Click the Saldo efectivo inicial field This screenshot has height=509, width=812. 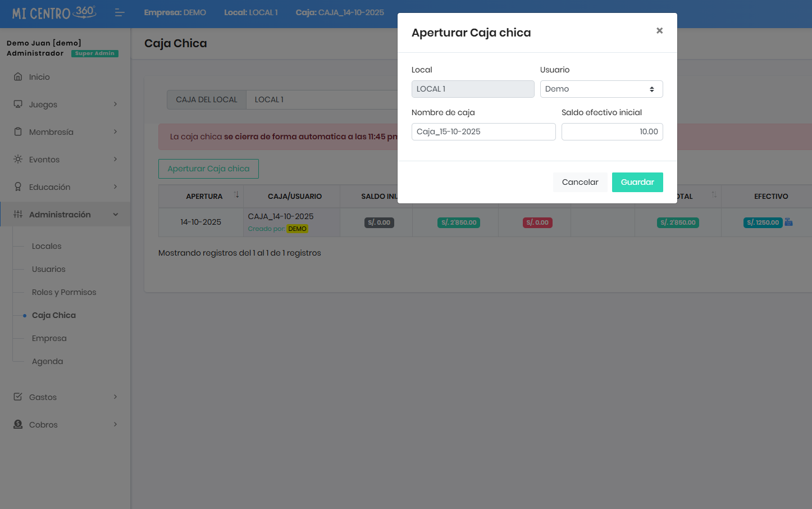click(x=612, y=132)
